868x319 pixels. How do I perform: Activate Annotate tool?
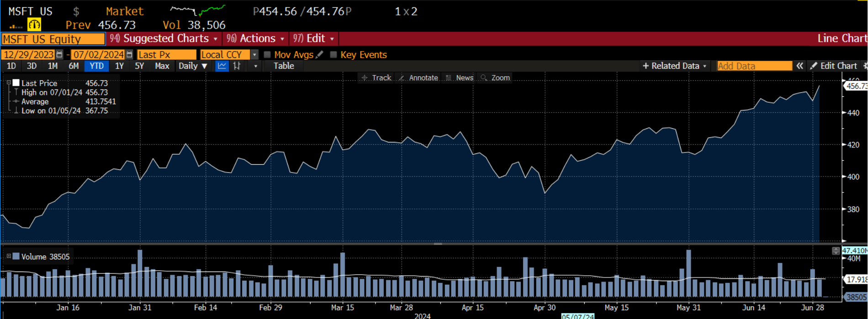tap(418, 78)
